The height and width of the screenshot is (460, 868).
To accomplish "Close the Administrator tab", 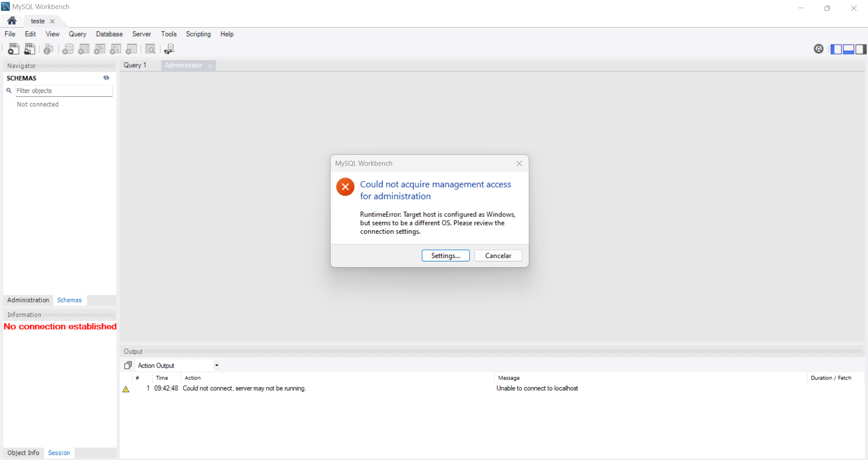I will click(x=210, y=66).
